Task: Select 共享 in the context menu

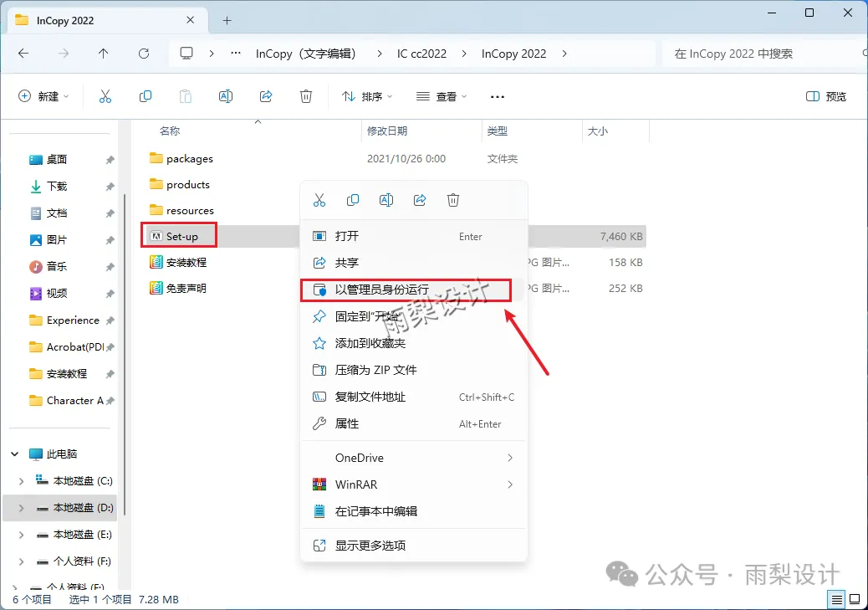Action: tap(414, 263)
